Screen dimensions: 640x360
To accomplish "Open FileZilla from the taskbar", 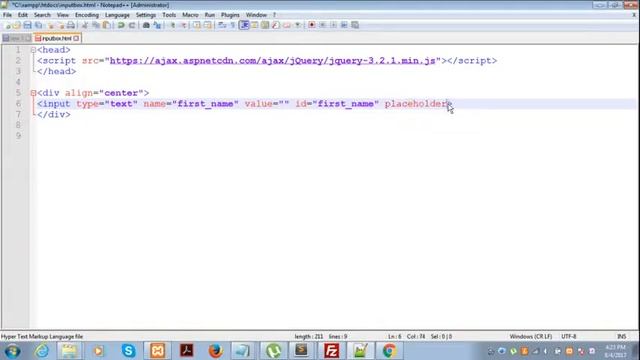I will coord(331,351).
